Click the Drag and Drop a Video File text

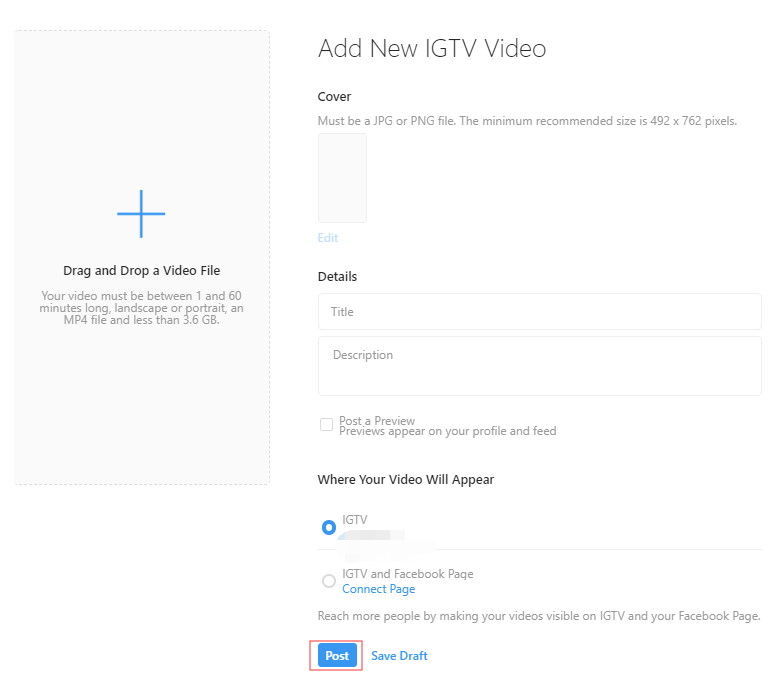(x=141, y=270)
